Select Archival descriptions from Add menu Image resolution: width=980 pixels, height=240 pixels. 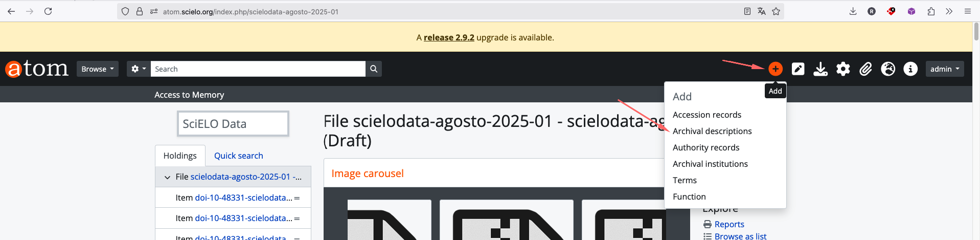point(712,131)
